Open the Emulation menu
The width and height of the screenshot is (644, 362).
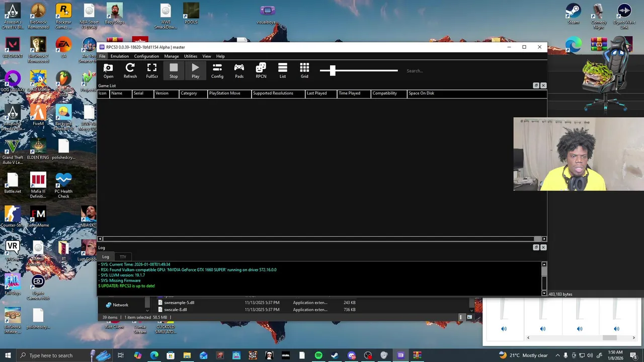pos(120,56)
